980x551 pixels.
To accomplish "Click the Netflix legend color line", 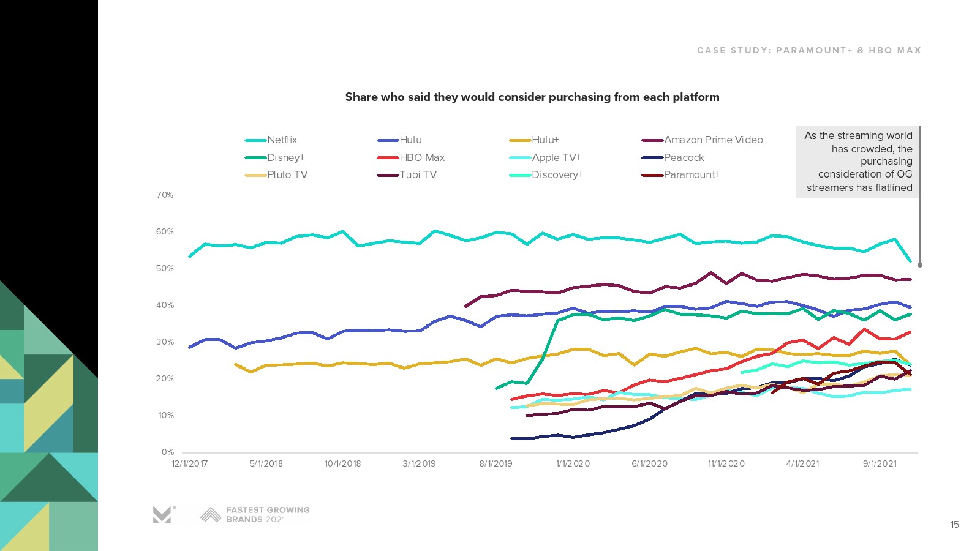I will [x=255, y=140].
